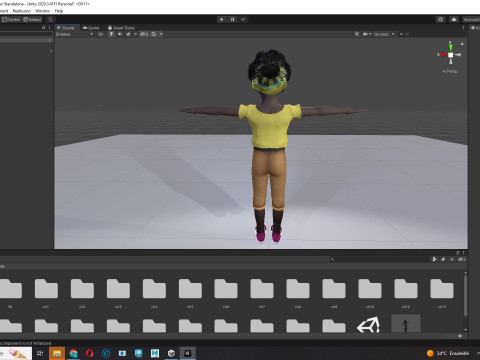Switch projection via the Persp label
This screenshot has height=360, width=480.
pos(450,71)
